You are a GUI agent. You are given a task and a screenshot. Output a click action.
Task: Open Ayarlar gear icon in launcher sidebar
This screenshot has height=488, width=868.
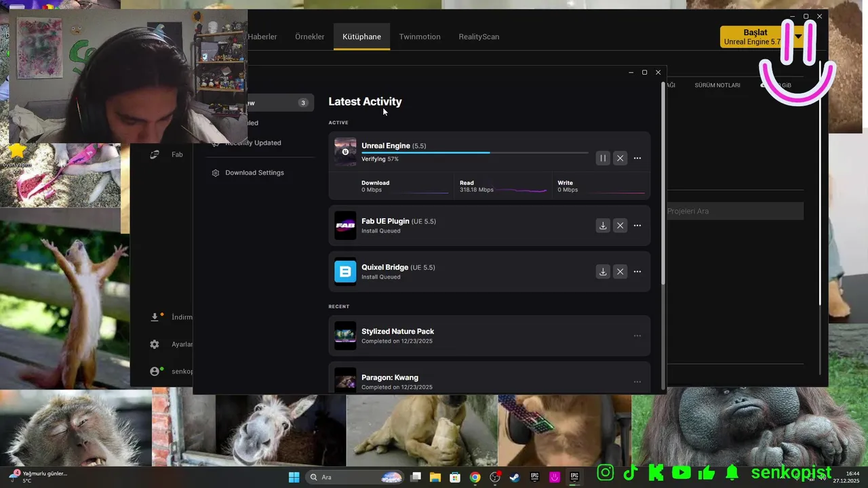tap(155, 344)
